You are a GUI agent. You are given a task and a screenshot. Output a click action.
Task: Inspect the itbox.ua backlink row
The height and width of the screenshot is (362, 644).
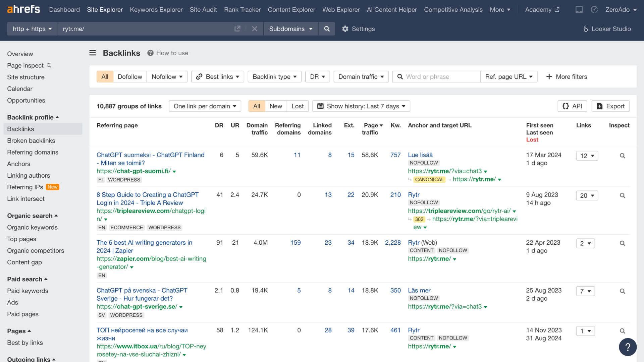pos(622,331)
